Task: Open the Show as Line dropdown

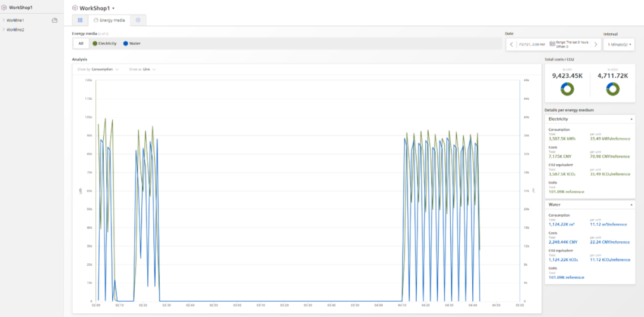Action: (143, 69)
